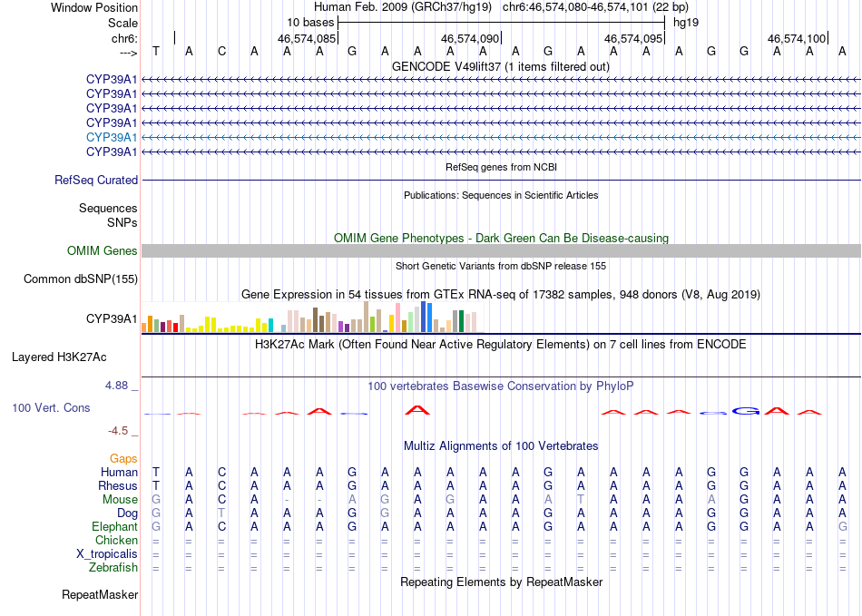
Task: Click the RepeatMasker track label
Action: [100, 594]
